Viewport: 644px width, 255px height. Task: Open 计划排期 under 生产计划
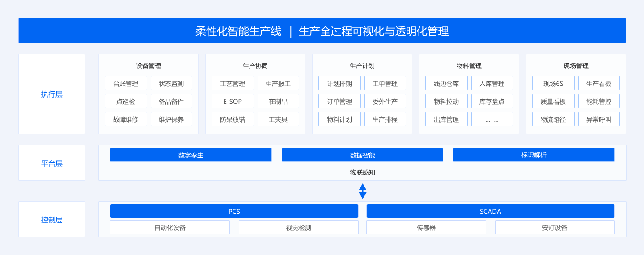[x=339, y=84]
